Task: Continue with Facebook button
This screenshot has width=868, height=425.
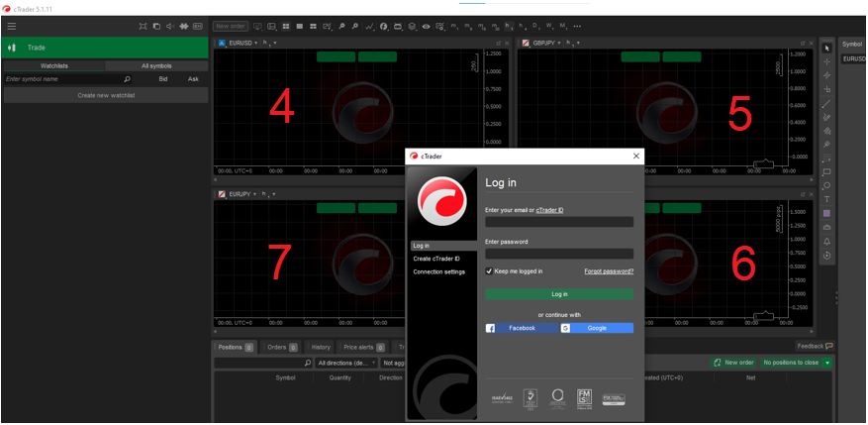Action: pos(522,328)
